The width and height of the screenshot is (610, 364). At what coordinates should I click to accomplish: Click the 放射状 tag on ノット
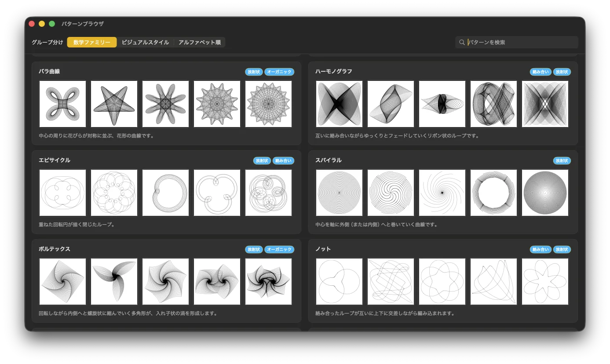(562, 249)
